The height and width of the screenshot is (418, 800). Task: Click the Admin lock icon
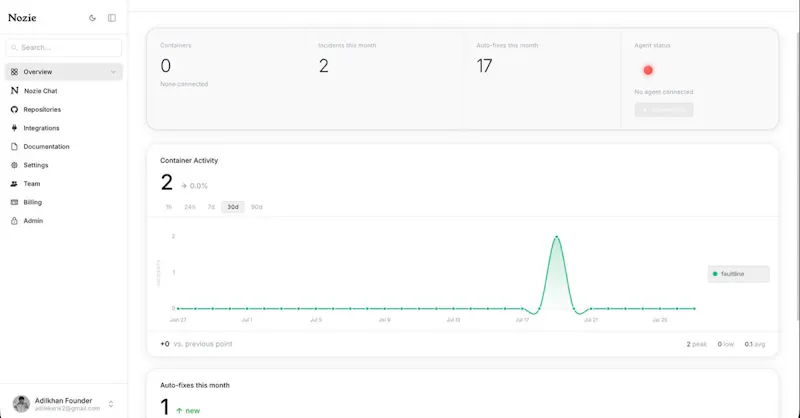pyautogui.click(x=14, y=221)
